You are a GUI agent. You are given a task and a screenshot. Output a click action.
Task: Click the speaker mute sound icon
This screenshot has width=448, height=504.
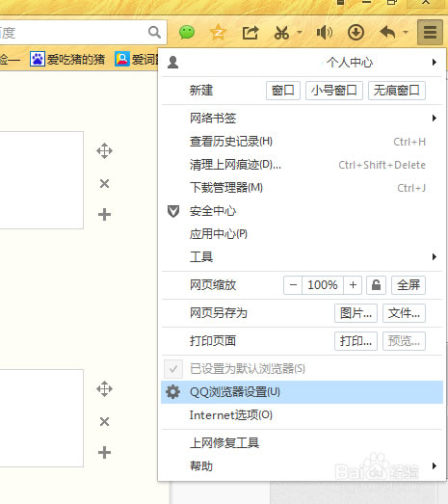(x=325, y=33)
